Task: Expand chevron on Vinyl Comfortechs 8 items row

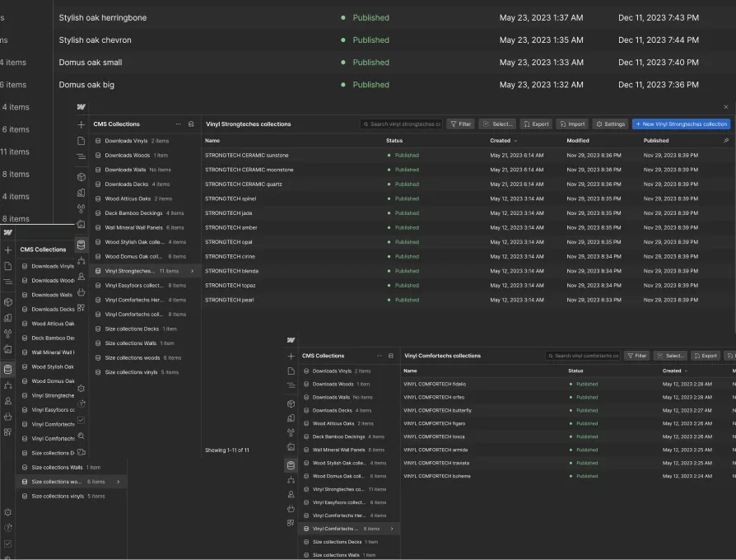Action: [392, 529]
